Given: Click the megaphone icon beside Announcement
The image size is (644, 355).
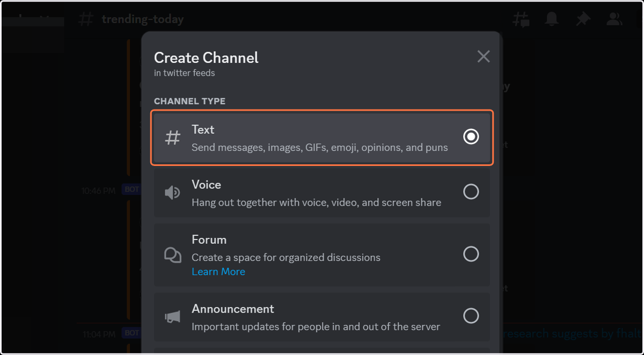Looking at the screenshot, I should coord(172,317).
